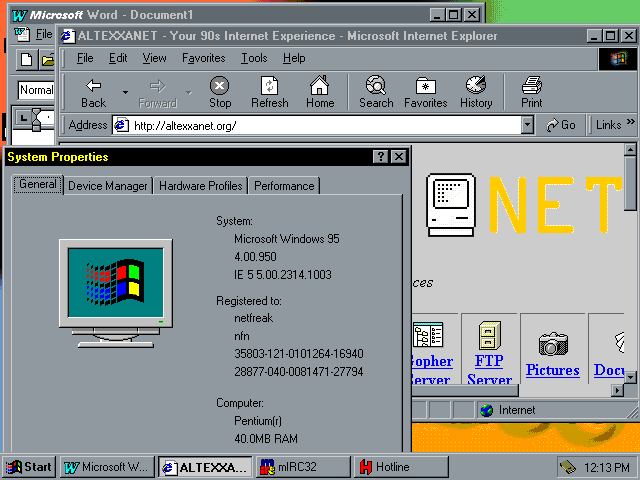The image size is (640, 480).
Task: Stop page loading with Stop icon
Action: pyautogui.click(x=220, y=85)
